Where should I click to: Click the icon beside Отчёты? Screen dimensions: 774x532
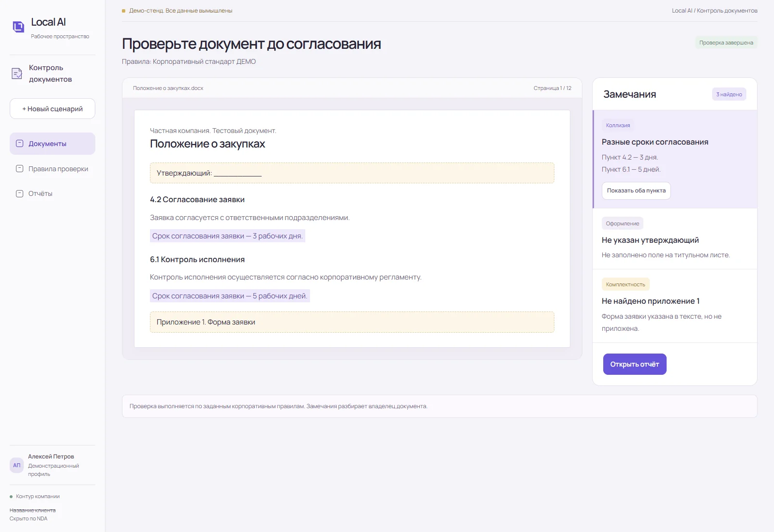pos(20,193)
